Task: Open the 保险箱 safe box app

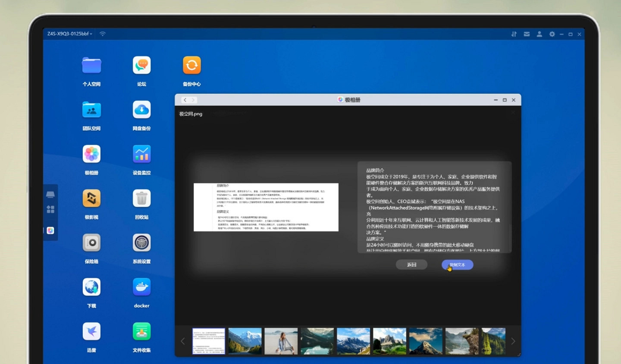Action: pyautogui.click(x=91, y=243)
